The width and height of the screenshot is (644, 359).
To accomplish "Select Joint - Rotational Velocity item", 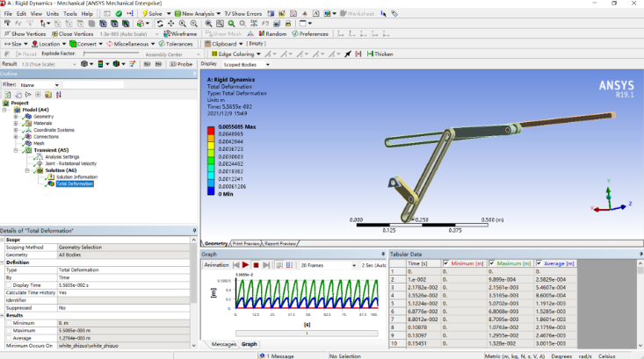I will click(70, 163).
